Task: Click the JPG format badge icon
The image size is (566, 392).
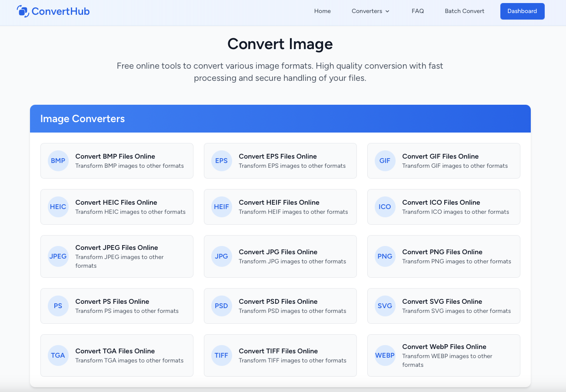Action: [x=222, y=256]
